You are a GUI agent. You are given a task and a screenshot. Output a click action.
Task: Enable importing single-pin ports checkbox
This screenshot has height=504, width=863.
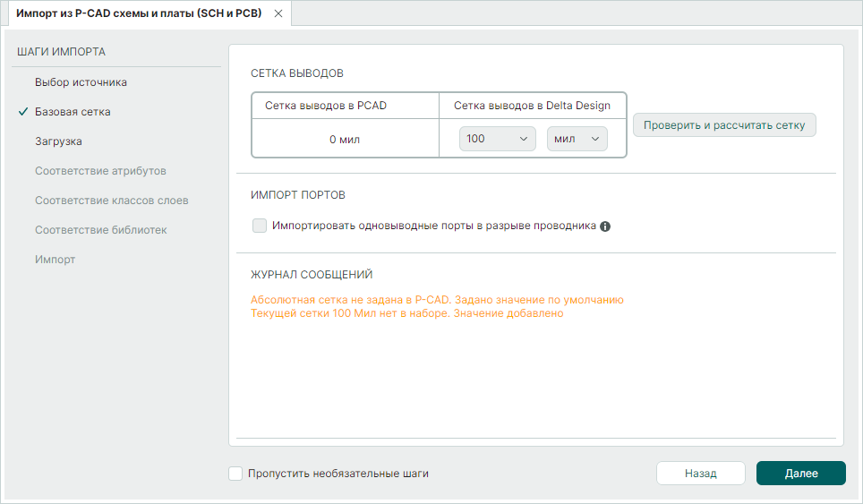(260, 226)
